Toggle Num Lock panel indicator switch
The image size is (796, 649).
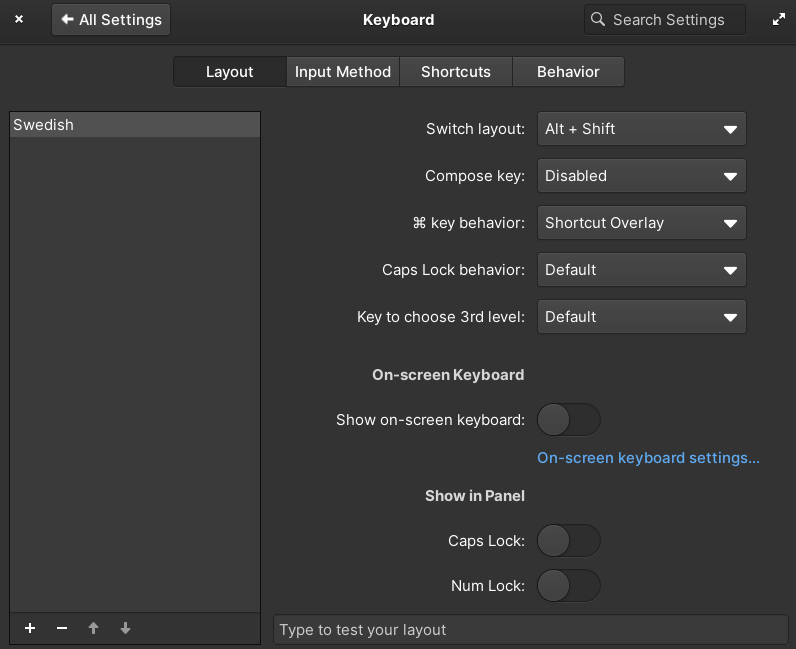(x=569, y=586)
